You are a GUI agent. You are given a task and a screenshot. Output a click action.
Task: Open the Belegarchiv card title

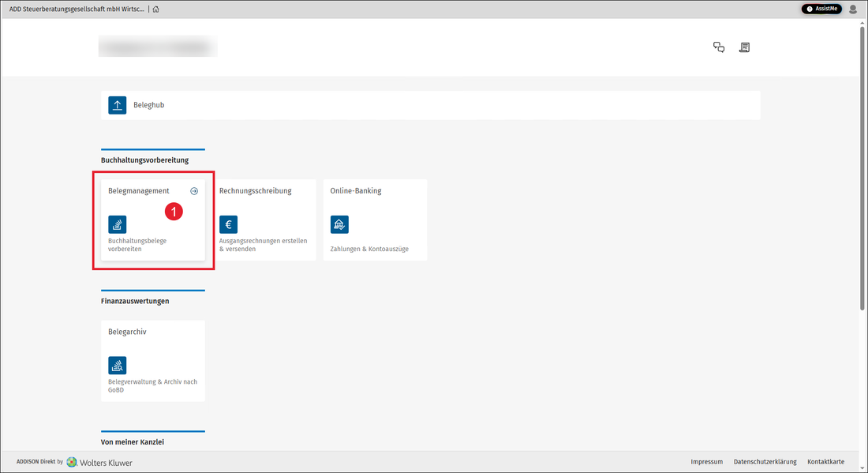click(x=127, y=332)
